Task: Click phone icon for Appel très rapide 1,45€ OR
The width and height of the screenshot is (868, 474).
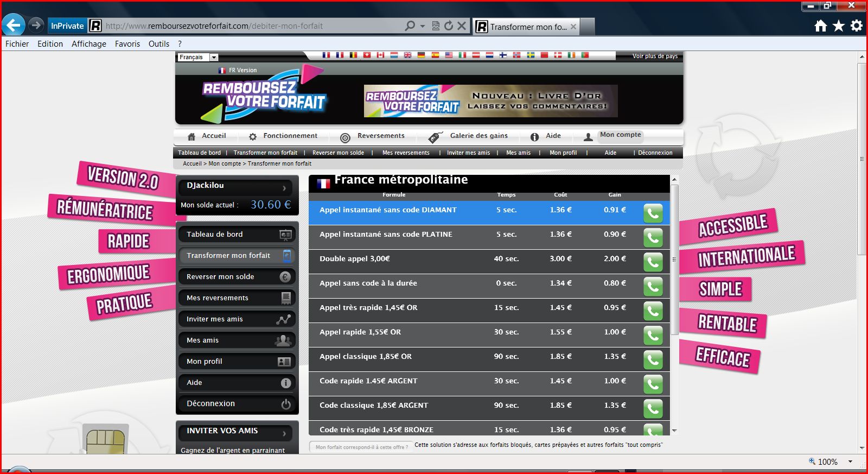Action: (653, 311)
